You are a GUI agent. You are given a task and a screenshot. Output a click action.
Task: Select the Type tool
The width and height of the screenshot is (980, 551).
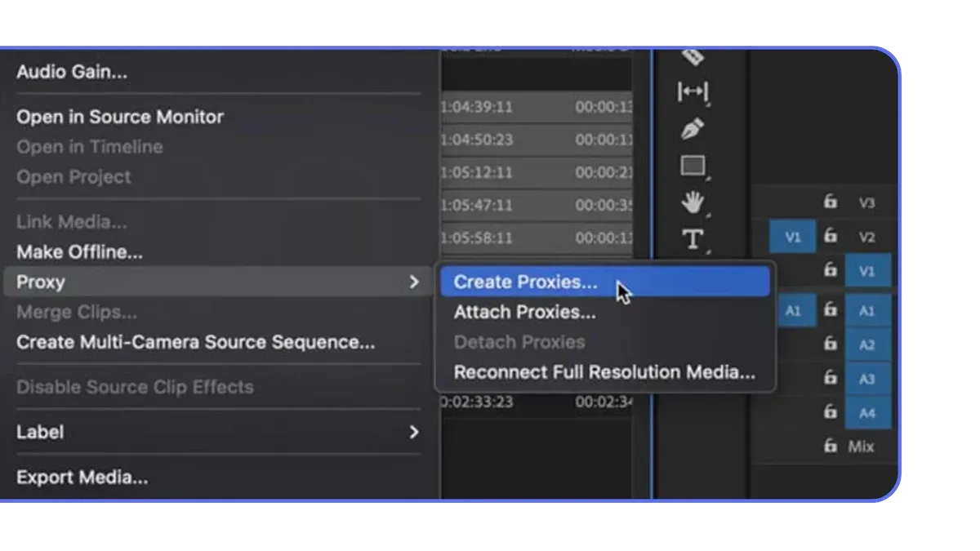693,239
